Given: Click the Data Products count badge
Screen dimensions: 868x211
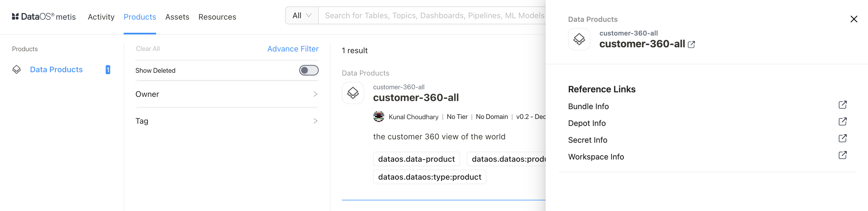Looking at the screenshot, I should pyautogui.click(x=108, y=70).
